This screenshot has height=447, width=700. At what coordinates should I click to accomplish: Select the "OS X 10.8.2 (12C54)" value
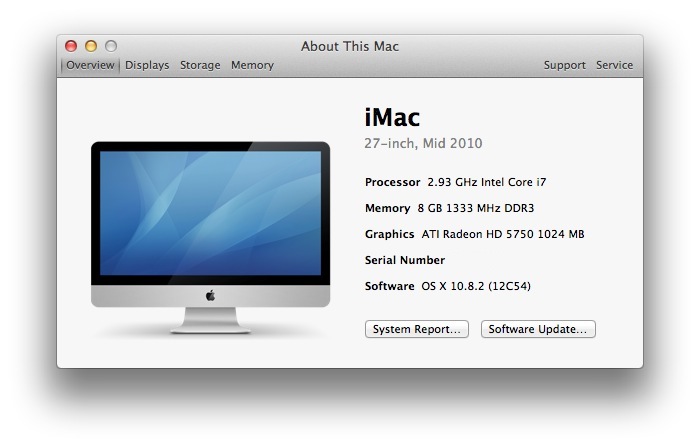click(476, 286)
